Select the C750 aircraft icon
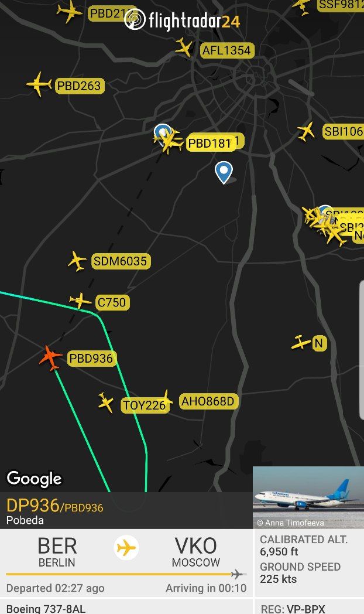This screenshot has height=614, width=364. [x=80, y=301]
